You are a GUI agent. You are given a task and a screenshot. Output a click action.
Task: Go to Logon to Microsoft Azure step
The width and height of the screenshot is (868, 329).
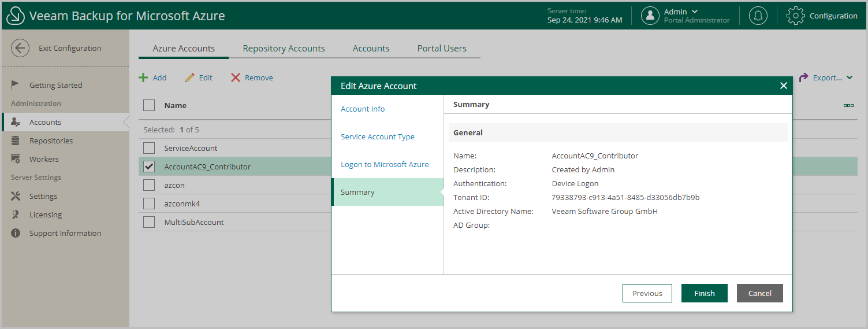[x=385, y=164]
